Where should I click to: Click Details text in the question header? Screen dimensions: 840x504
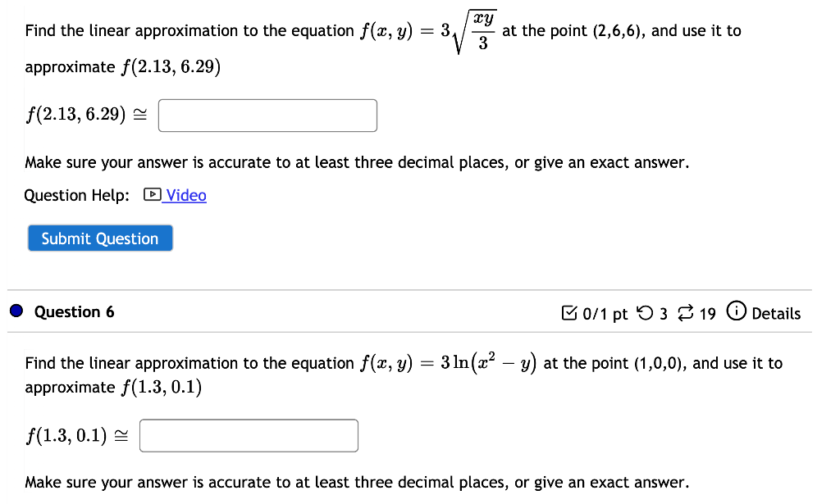click(778, 313)
